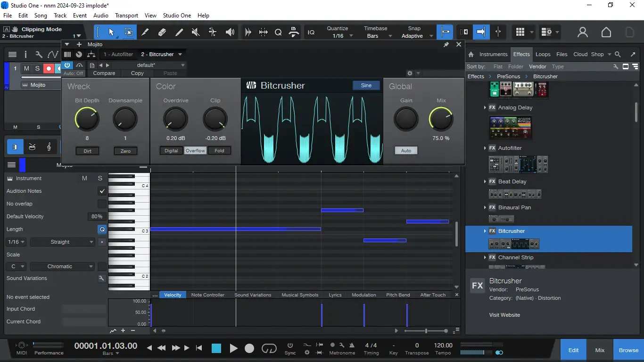Image resolution: width=644 pixels, height=362 pixels.
Task: Open the Snap Adaptive dropdown
Action: [415, 36]
